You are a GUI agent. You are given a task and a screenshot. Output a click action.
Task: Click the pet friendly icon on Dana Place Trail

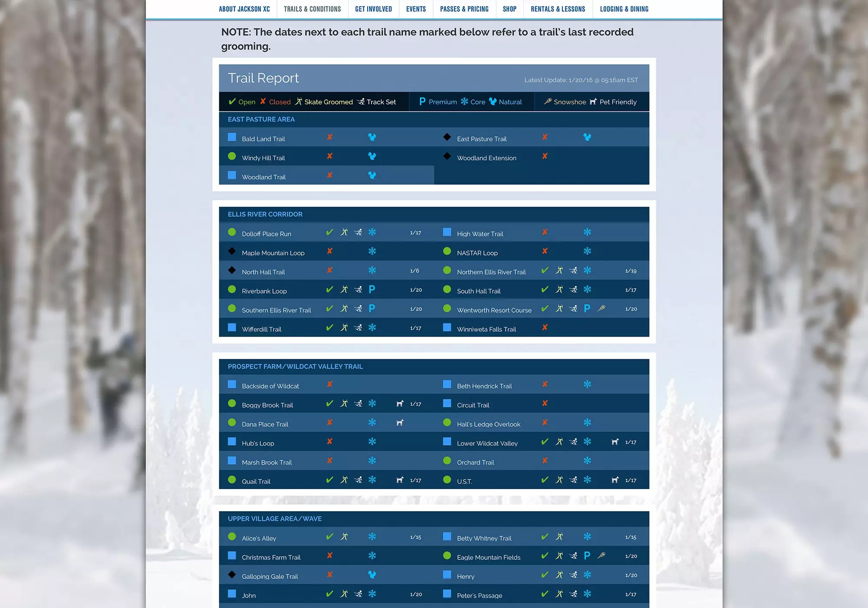tap(400, 423)
